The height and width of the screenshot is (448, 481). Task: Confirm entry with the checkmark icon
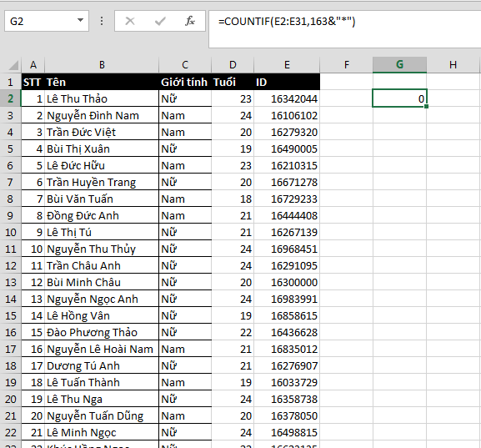tap(160, 21)
